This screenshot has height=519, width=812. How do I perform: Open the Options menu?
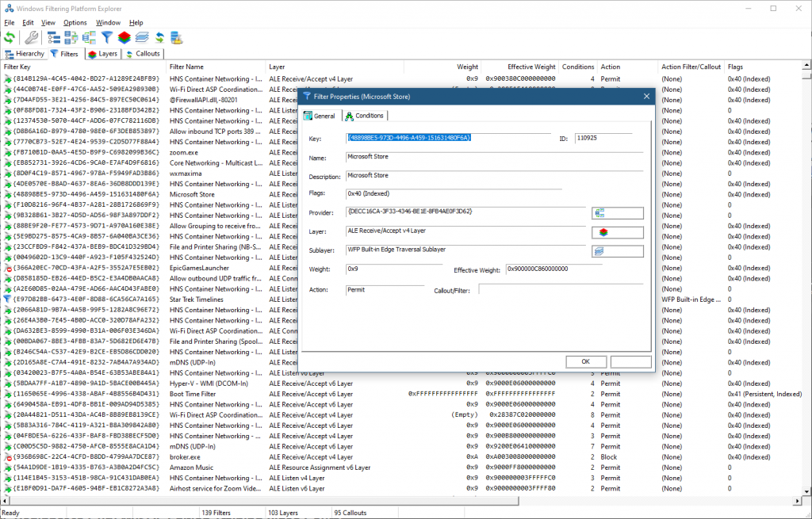pyautogui.click(x=75, y=23)
